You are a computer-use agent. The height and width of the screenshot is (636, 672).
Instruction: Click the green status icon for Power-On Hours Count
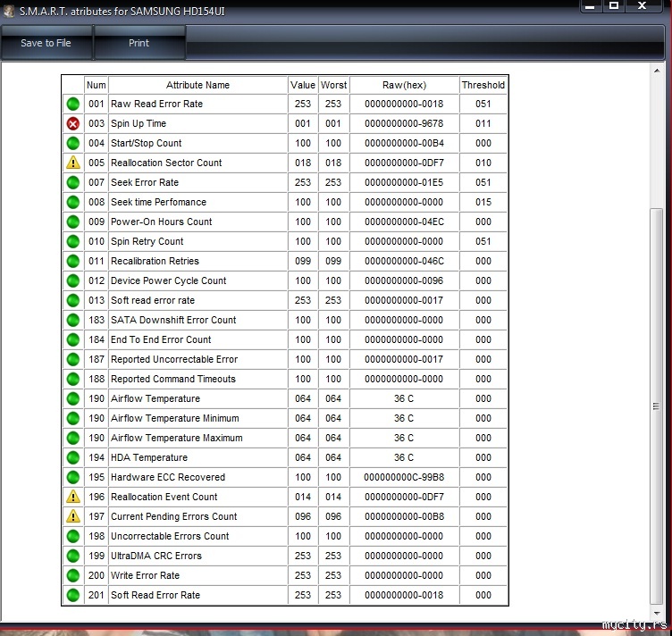pos(73,222)
